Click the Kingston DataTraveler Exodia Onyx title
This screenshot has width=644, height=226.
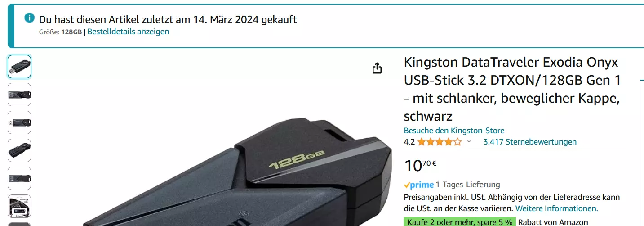click(x=512, y=89)
